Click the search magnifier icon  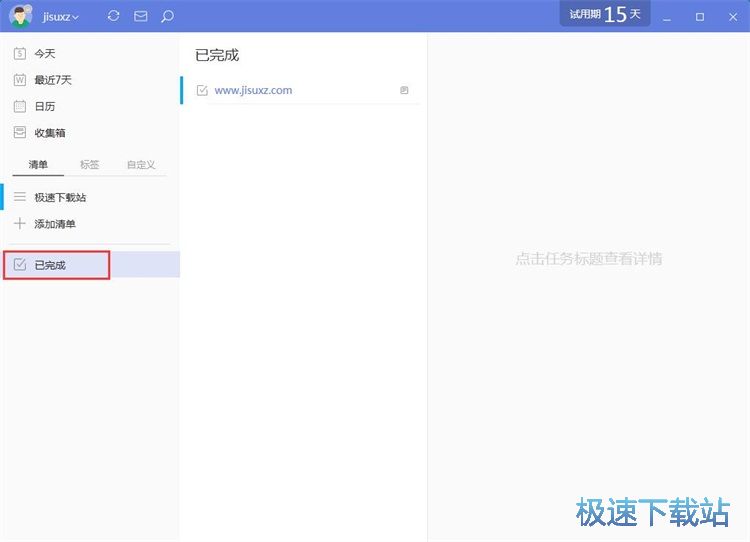(167, 17)
